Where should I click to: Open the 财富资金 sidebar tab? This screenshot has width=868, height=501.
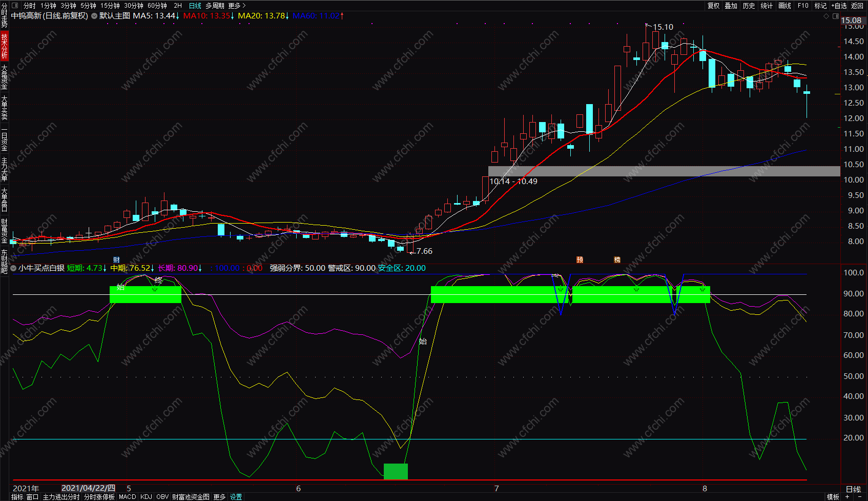click(4, 231)
